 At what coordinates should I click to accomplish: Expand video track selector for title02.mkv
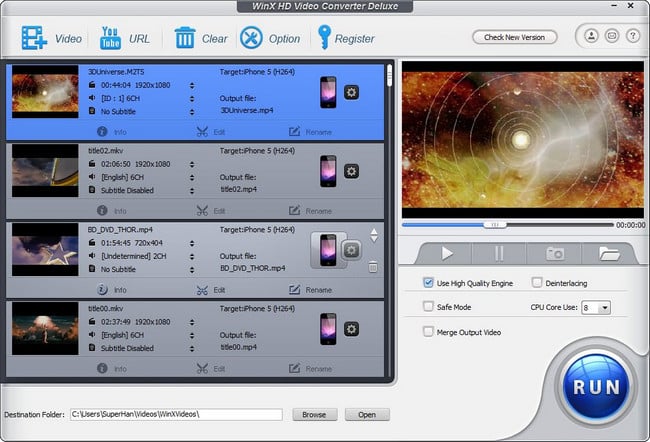tap(192, 164)
